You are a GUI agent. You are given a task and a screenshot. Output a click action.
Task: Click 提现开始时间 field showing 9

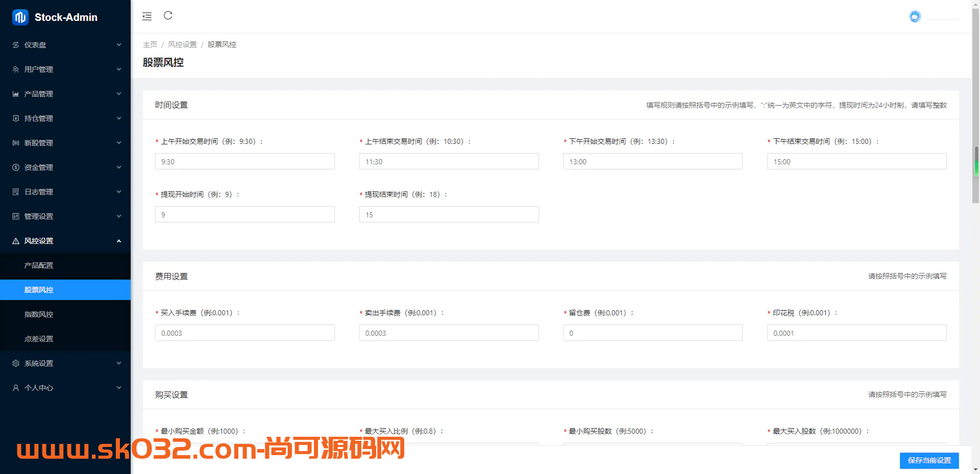[245, 215]
